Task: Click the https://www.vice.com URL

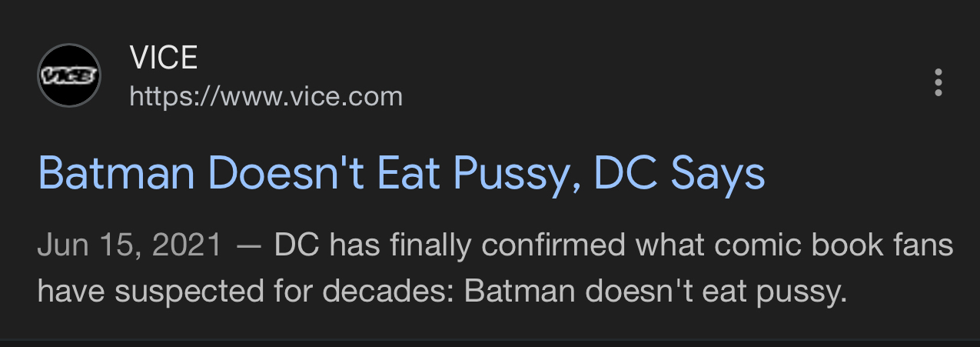Action: click(x=266, y=97)
